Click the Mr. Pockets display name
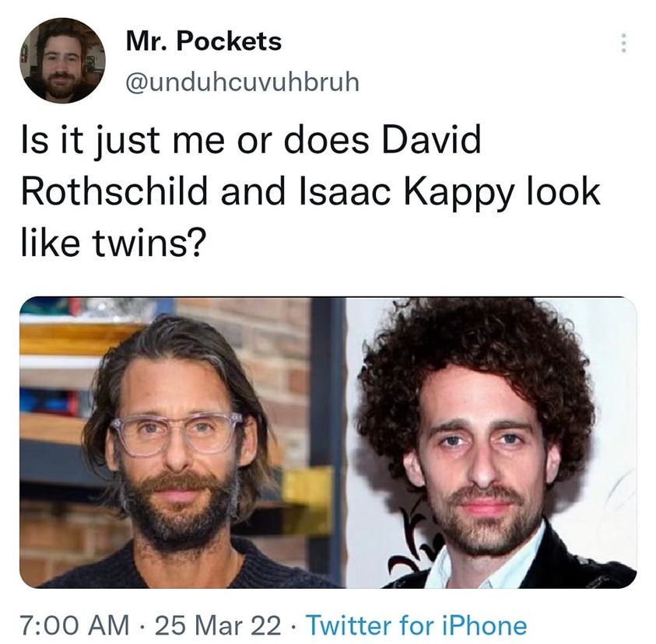Screen dimensions: 656x644 pos(204,41)
